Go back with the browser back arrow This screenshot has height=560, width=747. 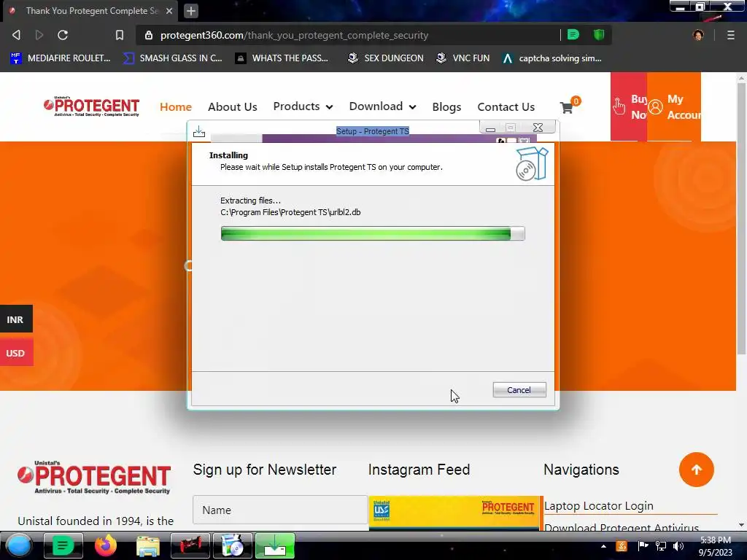click(x=16, y=35)
